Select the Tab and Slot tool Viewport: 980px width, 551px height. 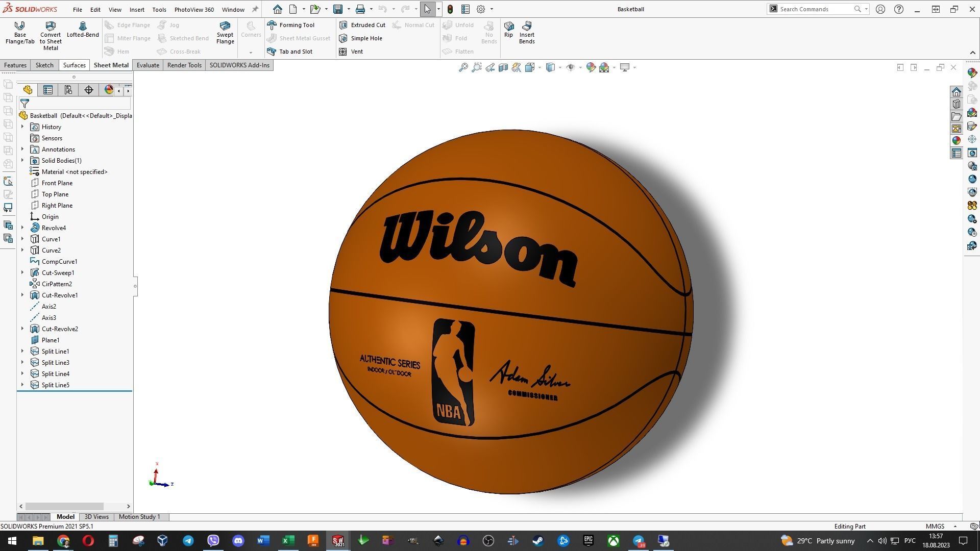[x=290, y=52]
